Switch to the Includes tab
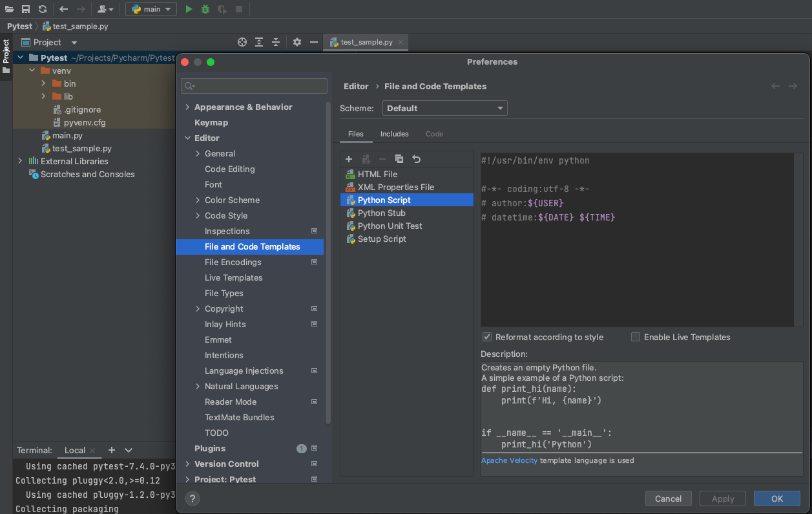Viewport: 812px width, 514px height. point(394,134)
